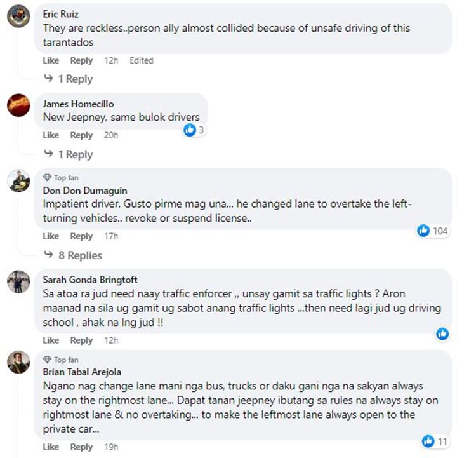Open Sarah Gonda Bringtoft's profile picture
Image resolution: width=476 pixels, height=458 pixels.
[x=18, y=281]
